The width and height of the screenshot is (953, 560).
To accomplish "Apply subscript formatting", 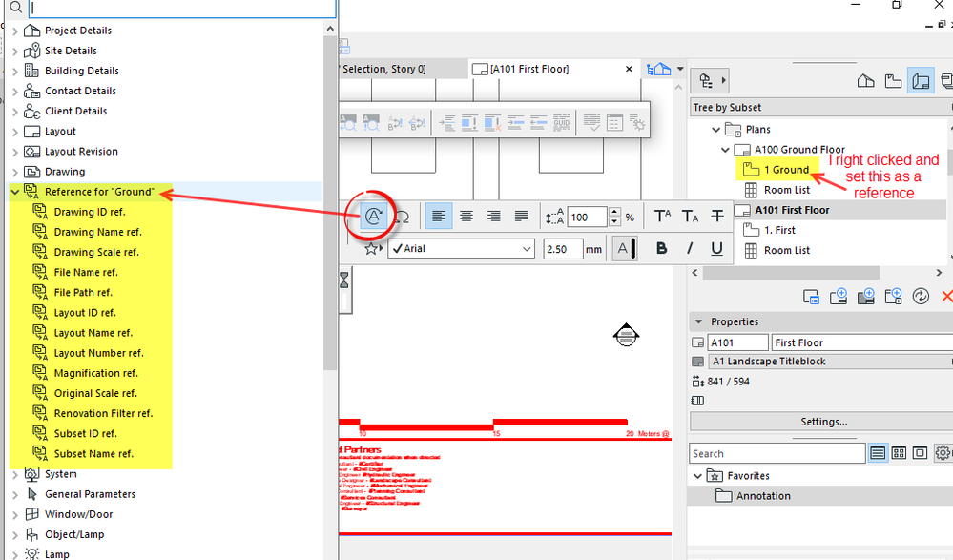I will point(690,217).
